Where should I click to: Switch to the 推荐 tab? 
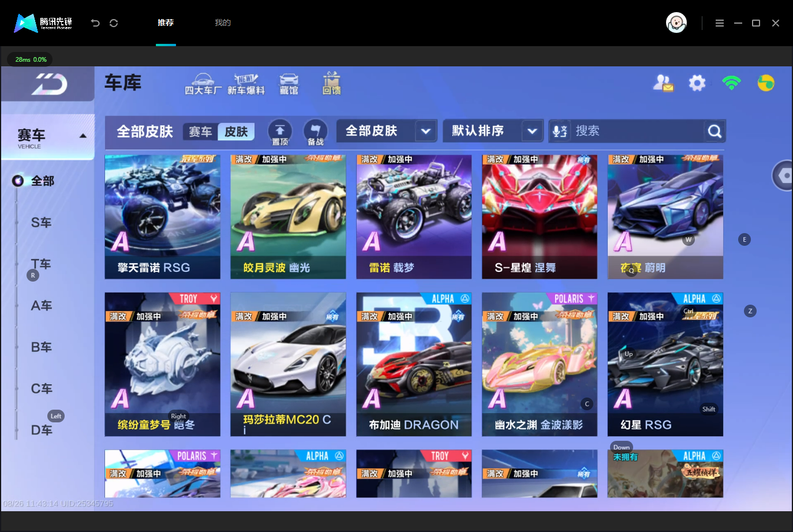(x=166, y=23)
